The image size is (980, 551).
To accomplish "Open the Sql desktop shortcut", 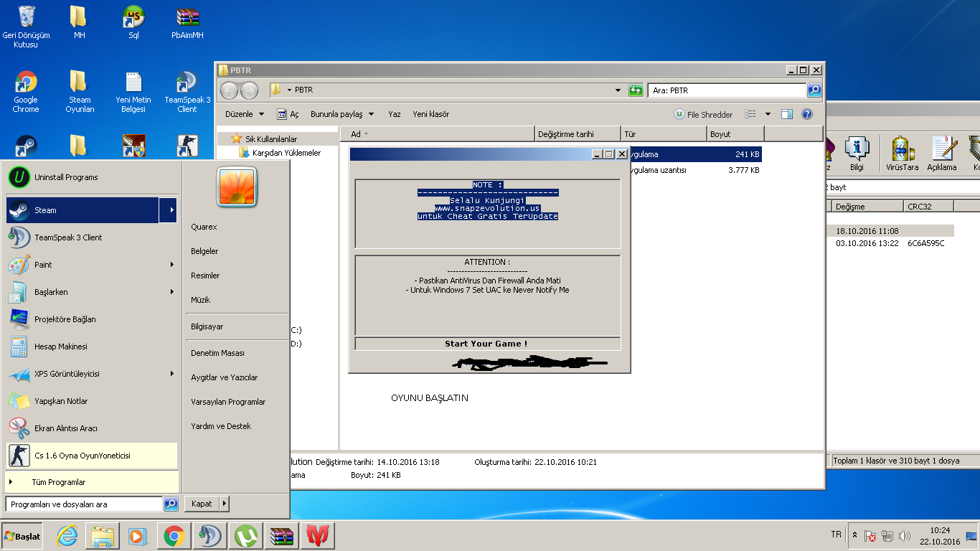I will coord(133,22).
